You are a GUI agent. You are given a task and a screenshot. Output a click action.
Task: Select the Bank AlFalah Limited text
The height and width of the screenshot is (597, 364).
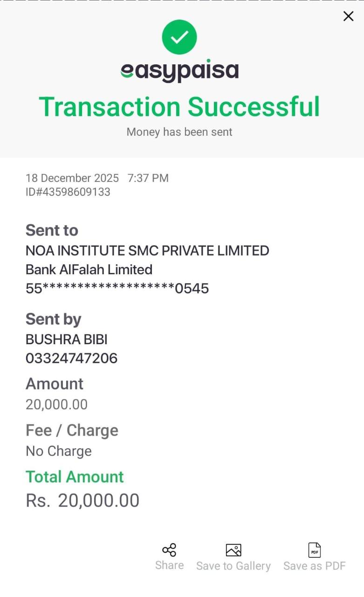point(89,269)
